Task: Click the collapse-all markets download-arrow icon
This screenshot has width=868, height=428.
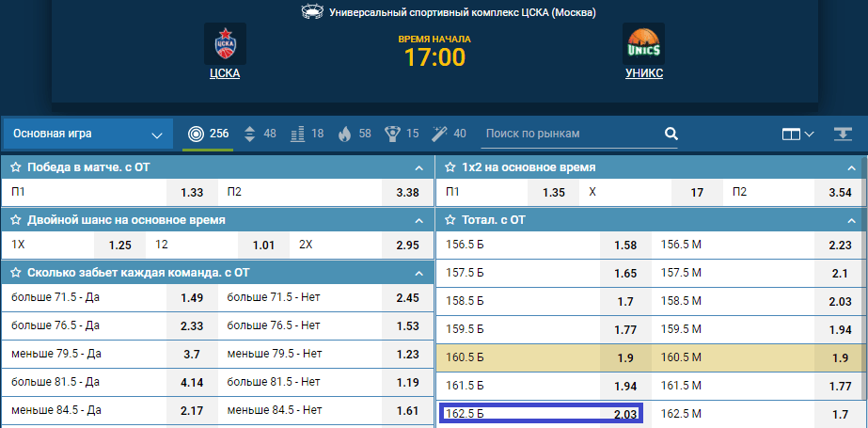Action: click(x=843, y=134)
